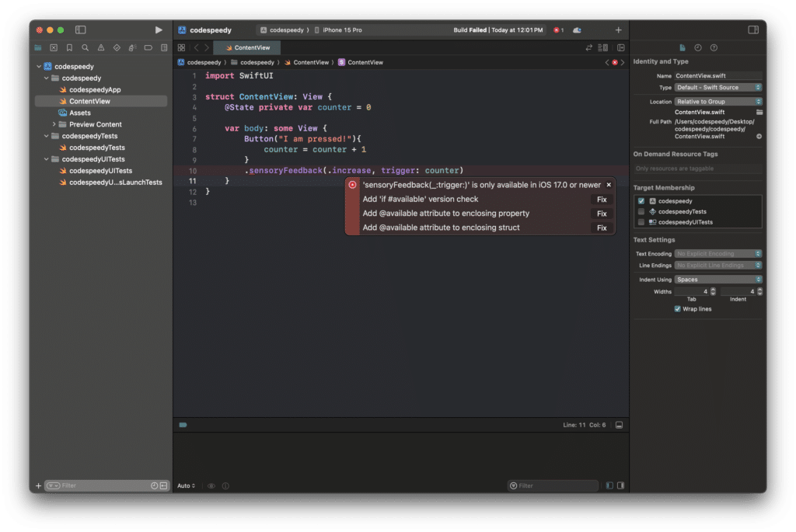Open the issue navigator
Screen dimensions: 796x532
101,47
